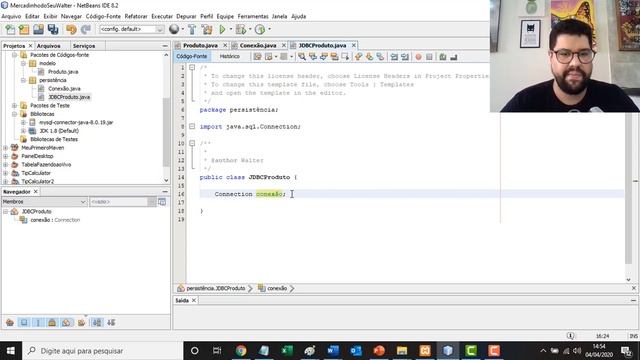Toggle Show Fields filter in Navigator
Viewport: 640px width, 360px height.
tap(24, 322)
